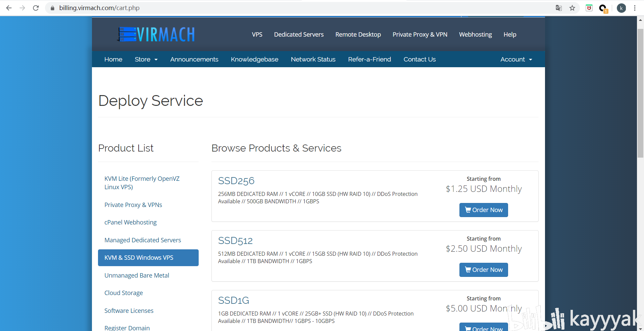The height and width of the screenshot is (331, 644).
Task: Open Knowledgebase page
Action: 254,59
